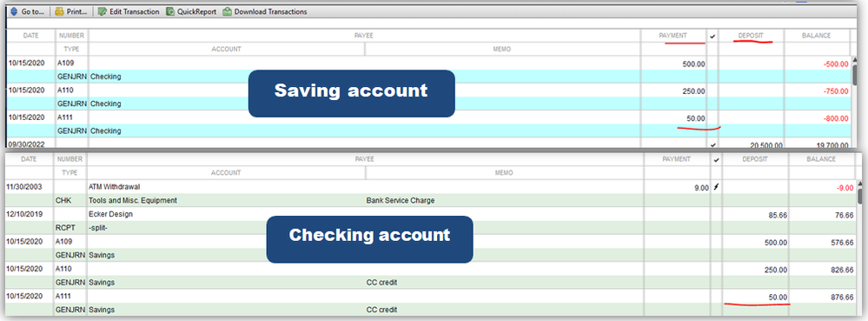Click 85.66 deposit in checking register
The image size is (868, 321).
click(778, 214)
